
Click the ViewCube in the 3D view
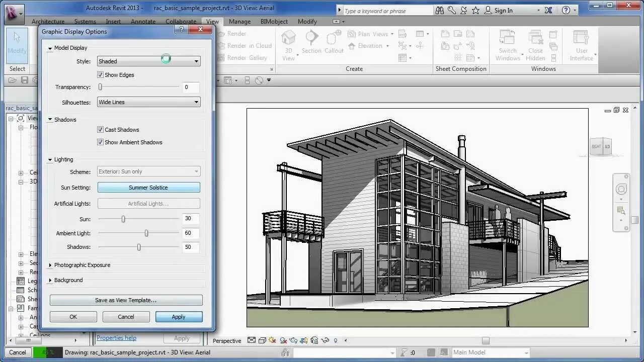(x=601, y=147)
